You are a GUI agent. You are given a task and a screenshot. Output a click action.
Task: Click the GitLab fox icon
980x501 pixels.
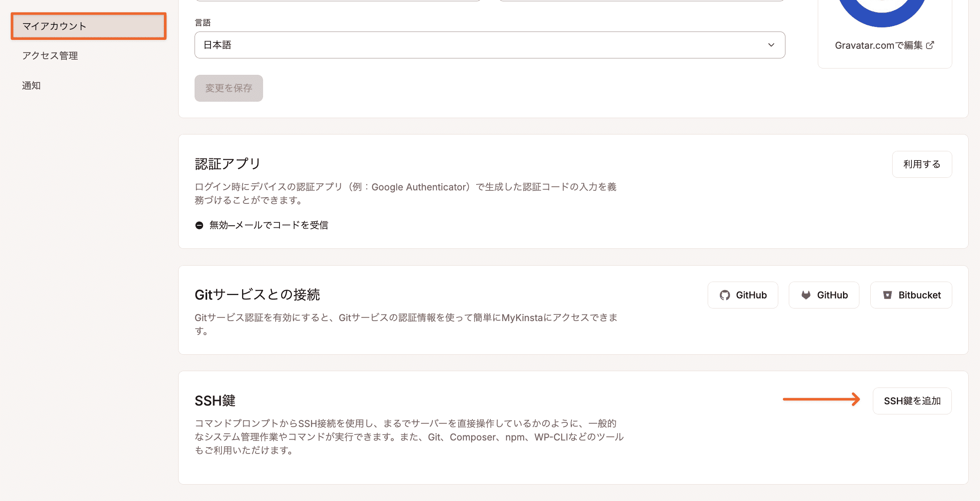click(x=806, y=295)
